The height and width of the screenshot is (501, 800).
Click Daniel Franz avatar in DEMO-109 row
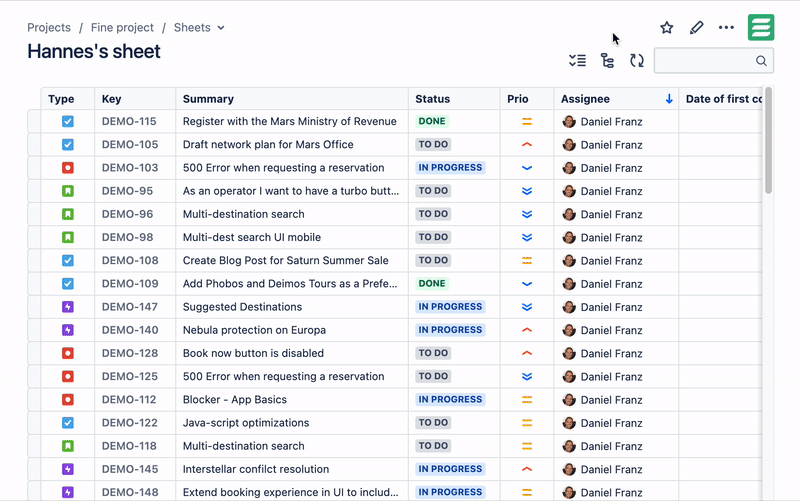pyautogui.click(x=569, y=284)
